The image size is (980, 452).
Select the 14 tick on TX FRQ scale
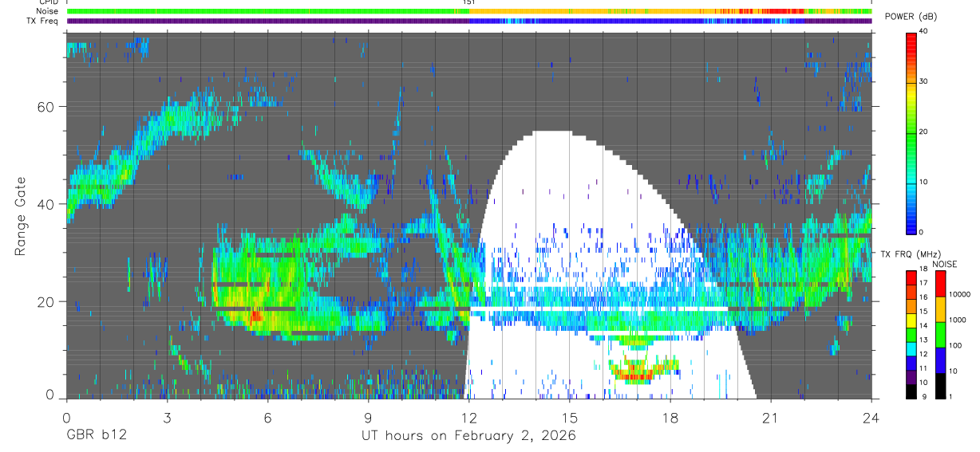924,327
